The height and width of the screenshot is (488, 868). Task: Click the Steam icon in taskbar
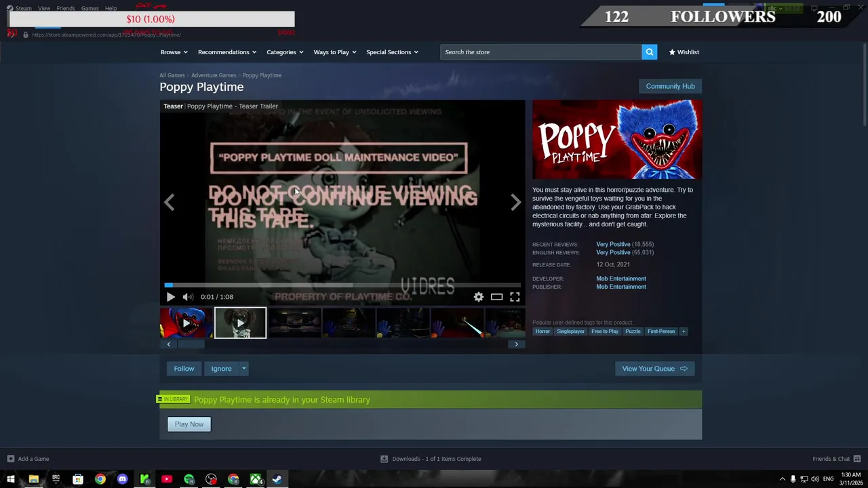(277, 479)
